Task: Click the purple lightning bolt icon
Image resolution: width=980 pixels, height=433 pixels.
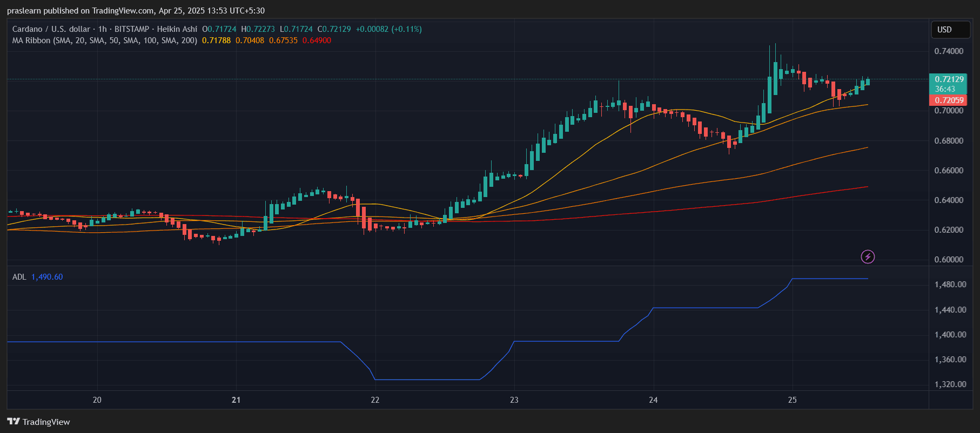Action: pyautogui.click(x=868, y=256)
